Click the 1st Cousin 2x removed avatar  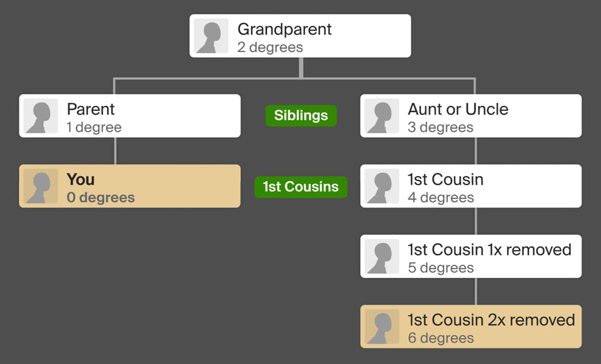tap(382, 327)
